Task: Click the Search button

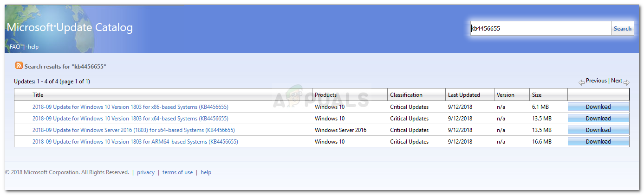Action: tap(622, 28)
